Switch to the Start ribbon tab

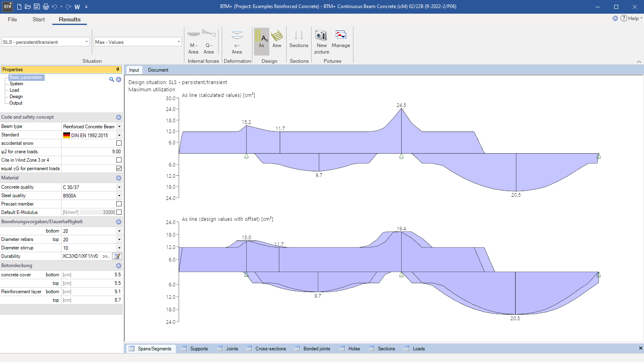pyautogui.click(x=39, y=19)
